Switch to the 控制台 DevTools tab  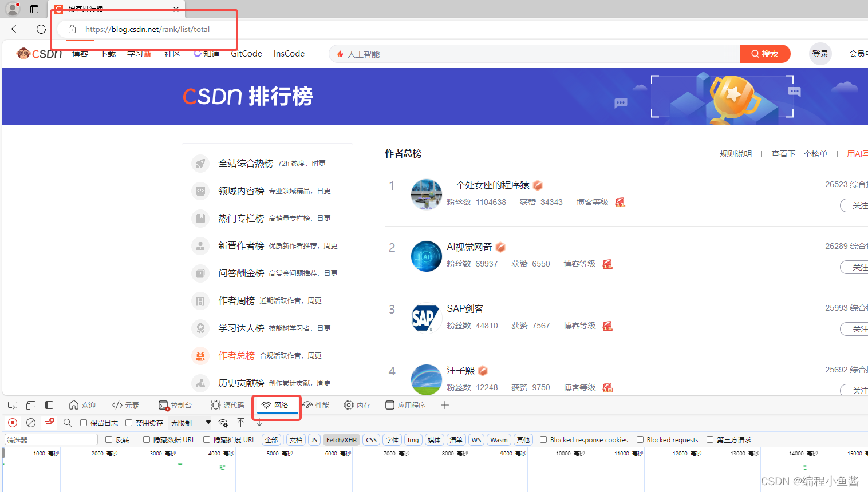(x=175, y=405)
